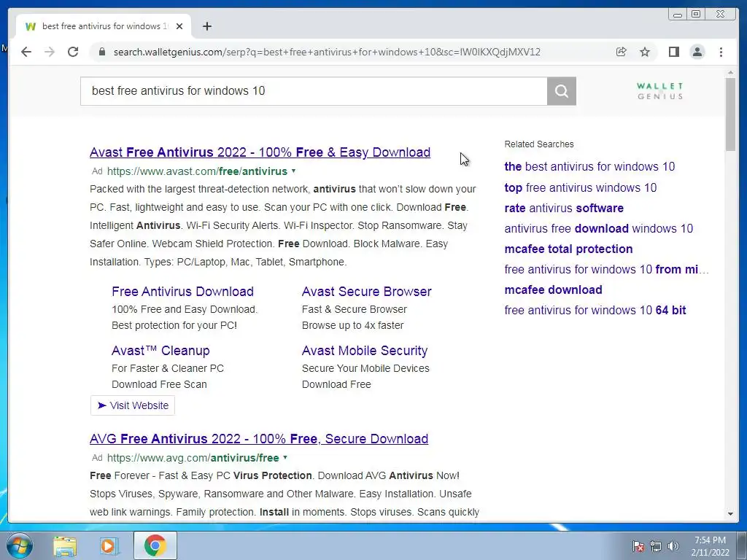Open a new tab with plus button
Viewport: 747px width, 560px height.
[x=206, y=26]
